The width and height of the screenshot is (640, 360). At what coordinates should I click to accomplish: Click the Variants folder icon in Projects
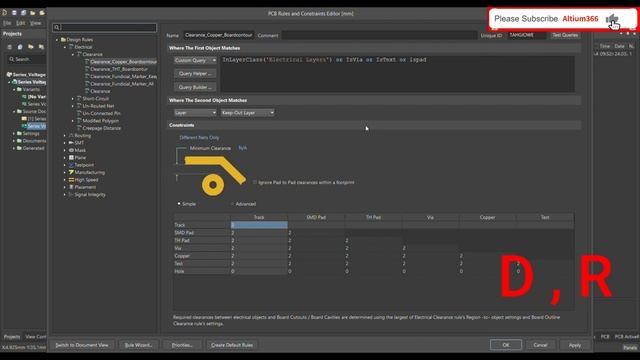coord(19,89)
